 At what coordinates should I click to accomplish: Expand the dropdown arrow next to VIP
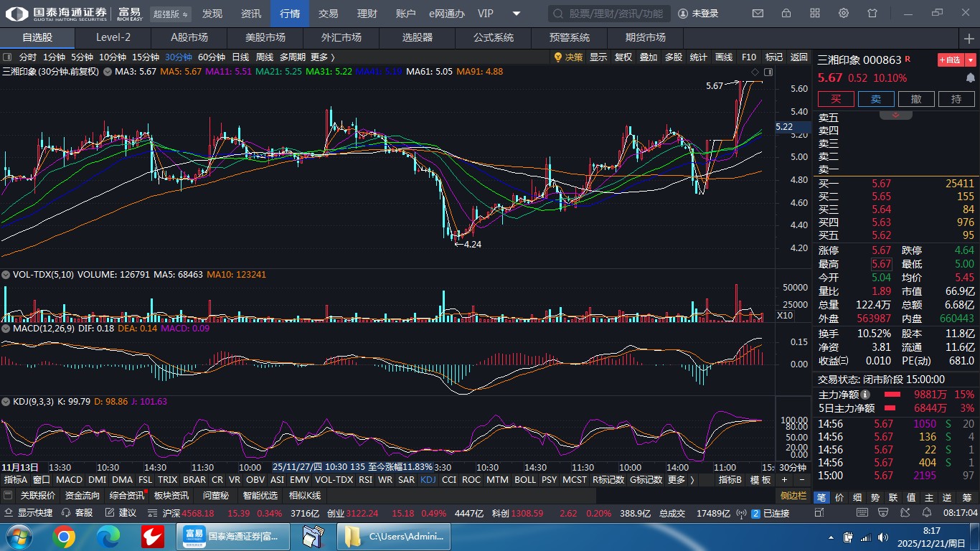[517, 14]
